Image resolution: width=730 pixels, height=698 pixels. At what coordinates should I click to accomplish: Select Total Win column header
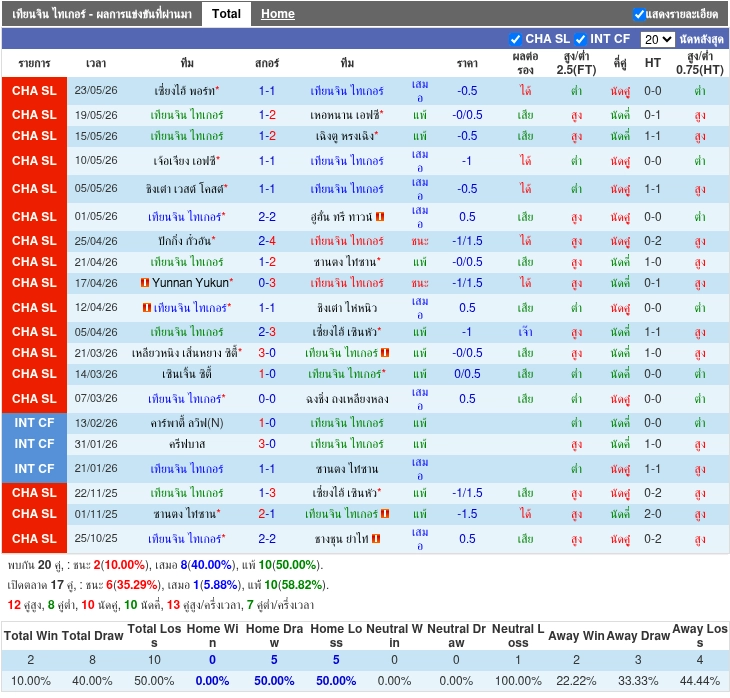[31, 636]
